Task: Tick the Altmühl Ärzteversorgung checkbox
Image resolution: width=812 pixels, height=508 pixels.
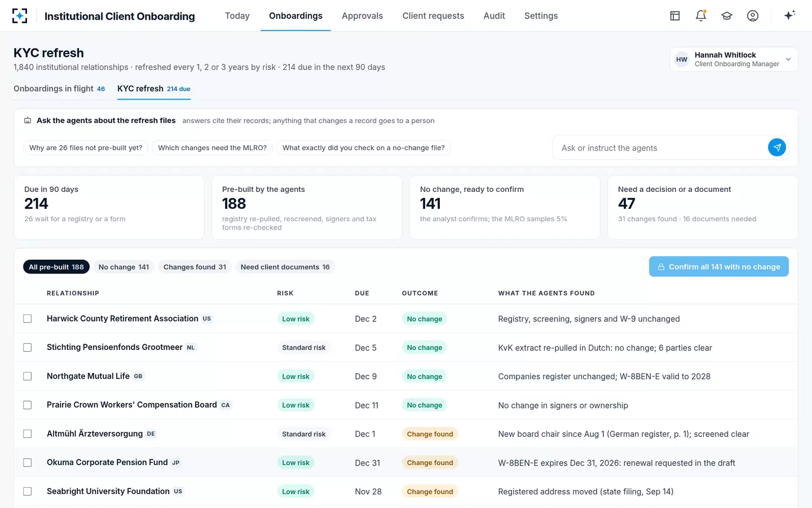Action: pyautogui.click(x=27, y=434)
